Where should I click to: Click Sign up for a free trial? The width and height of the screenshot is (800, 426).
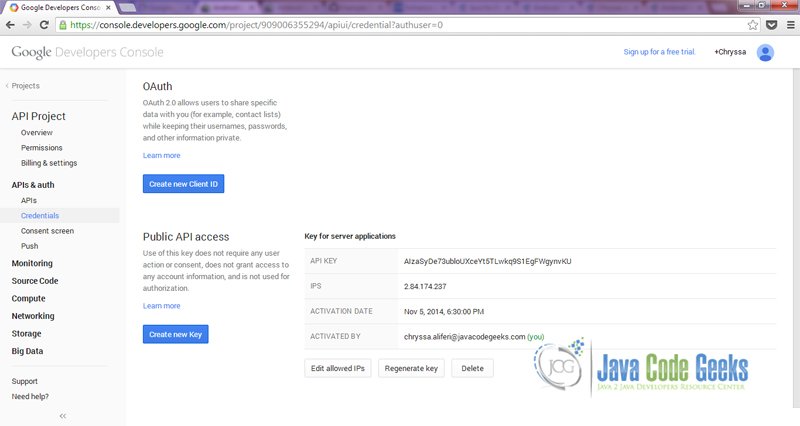coord(659,52)
